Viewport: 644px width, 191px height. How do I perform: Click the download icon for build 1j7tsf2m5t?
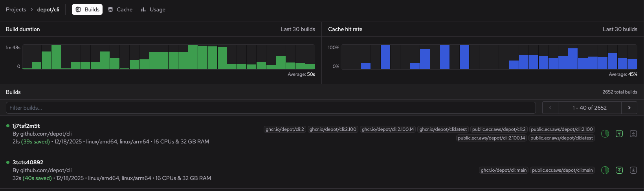[633, 134]
